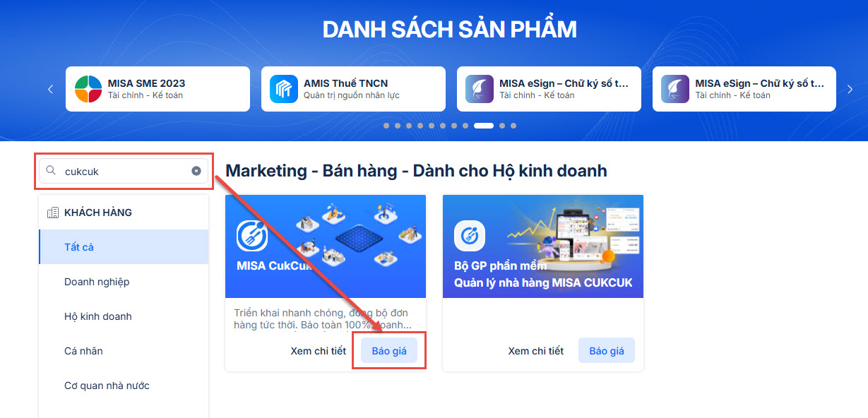Open Xem chi tiết for MISA CukCuk
868x418 pixels.
coord(319,351)
